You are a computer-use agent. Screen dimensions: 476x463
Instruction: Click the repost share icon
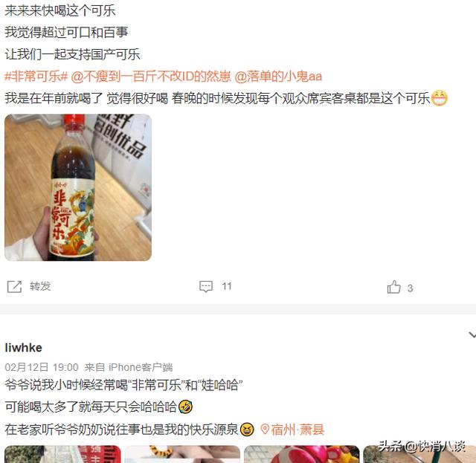click(14, 286)
